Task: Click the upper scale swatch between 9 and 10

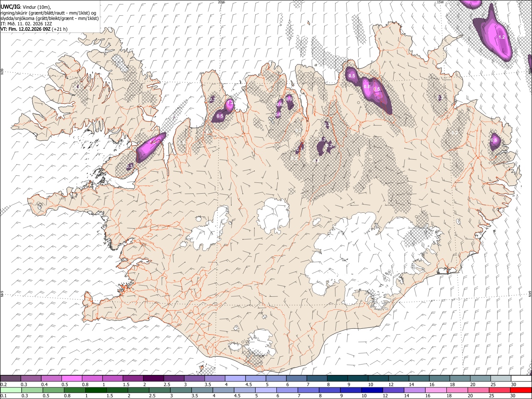Action: pyautogui.click(x=358, y=378)
